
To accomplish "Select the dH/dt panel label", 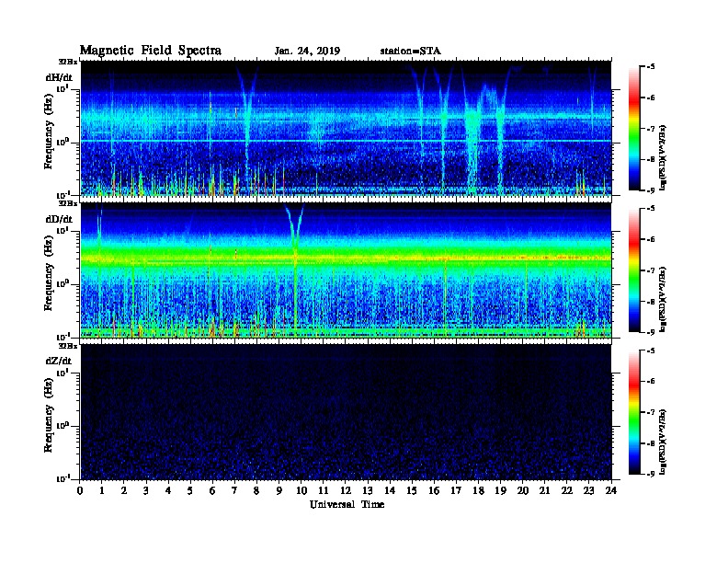I will 59,77.
